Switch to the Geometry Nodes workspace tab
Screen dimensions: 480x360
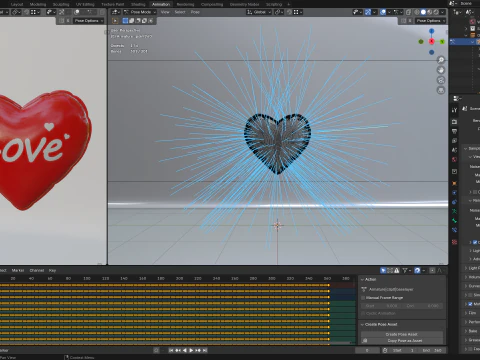point(244,4)
